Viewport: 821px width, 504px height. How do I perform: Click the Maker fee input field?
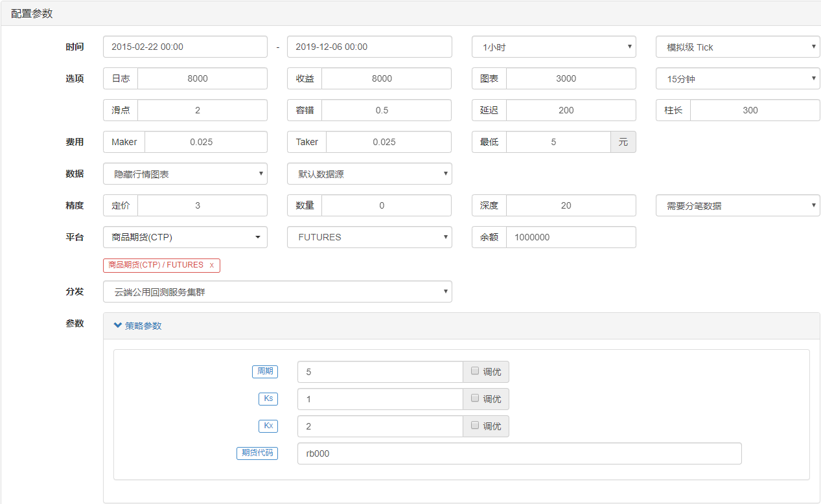(x=205, y=143)
